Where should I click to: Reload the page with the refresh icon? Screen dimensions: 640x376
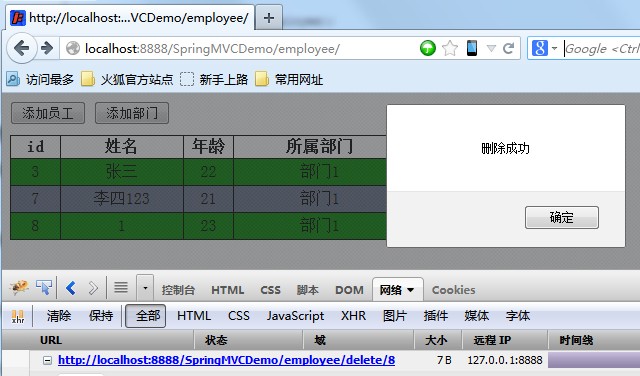point(508,49)
